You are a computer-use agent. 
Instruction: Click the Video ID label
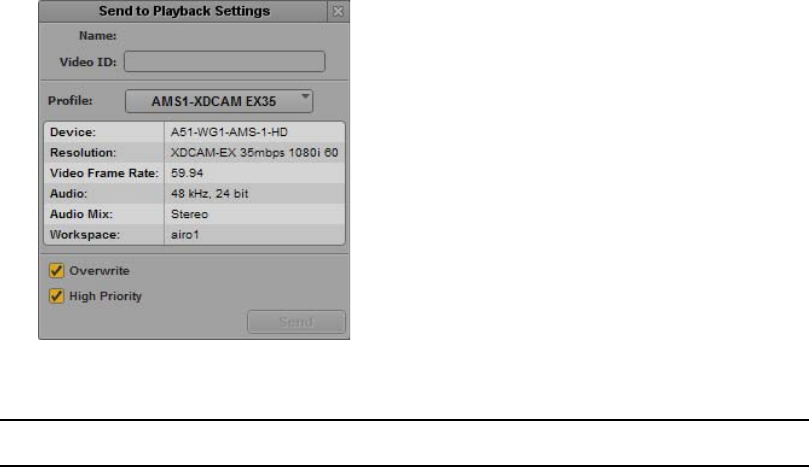(x=88, y=62)
